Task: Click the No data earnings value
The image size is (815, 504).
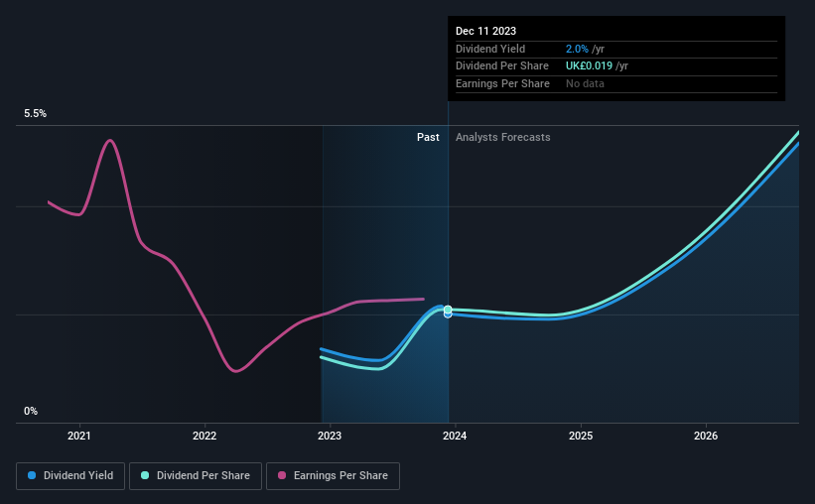Action: pos(585,83)
